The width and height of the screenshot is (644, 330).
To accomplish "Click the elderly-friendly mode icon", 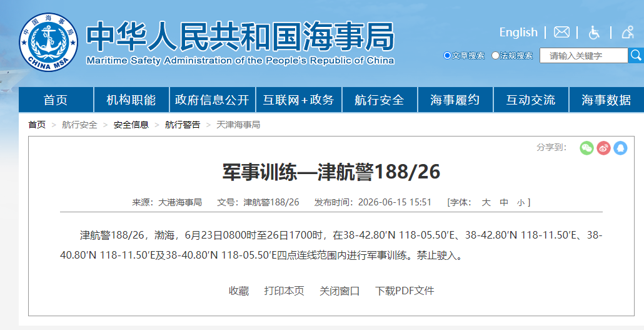I will point(628,32).
